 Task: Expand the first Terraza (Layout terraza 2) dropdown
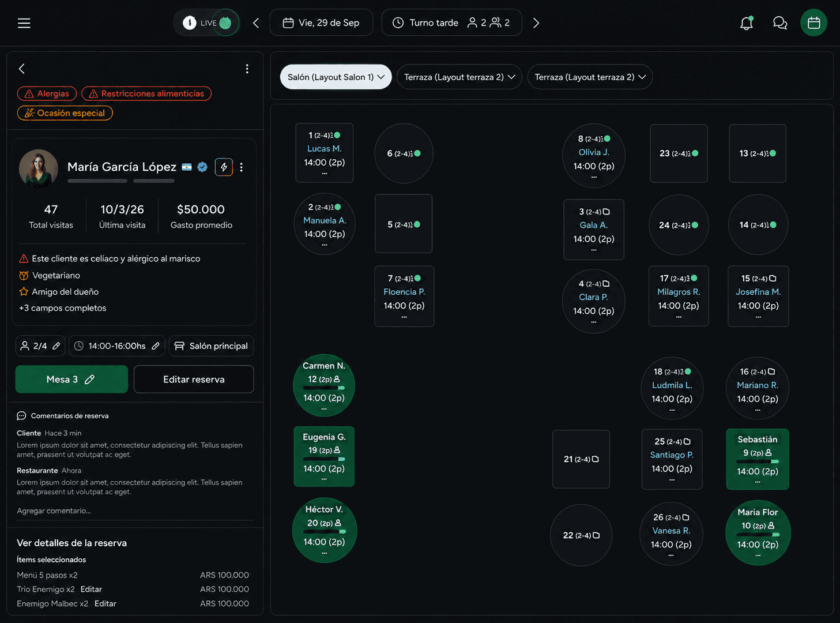[x=459, y=77]
